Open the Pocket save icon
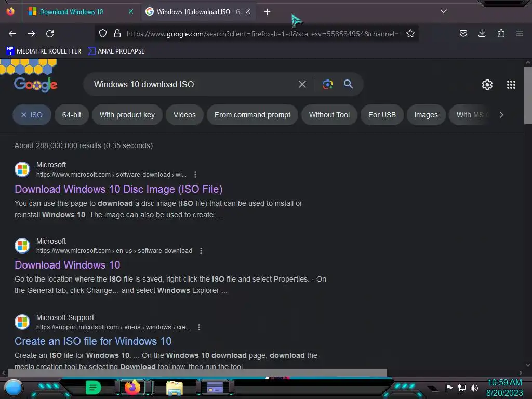The image size is (532, 399). pyautogui.click(x=463, y=33)
